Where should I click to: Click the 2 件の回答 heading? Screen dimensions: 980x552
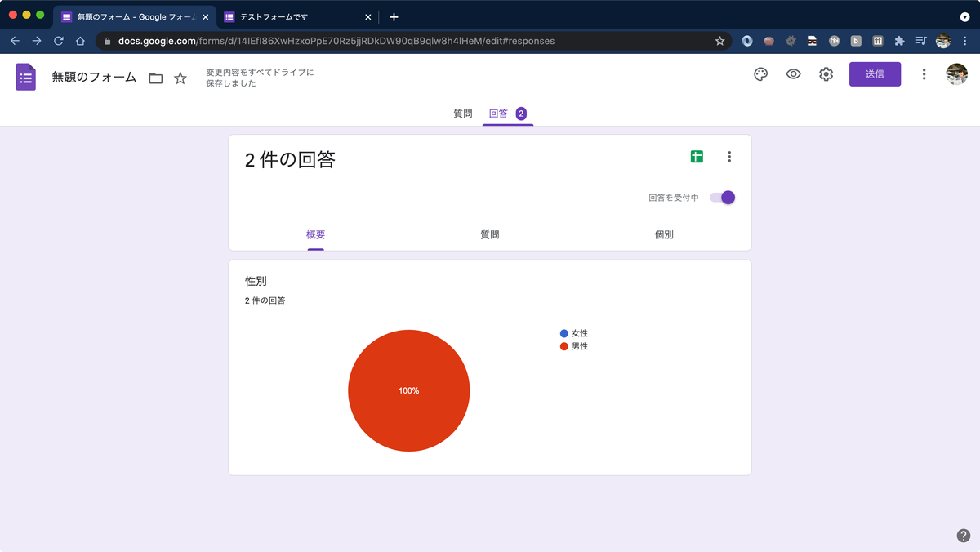(290, 160)
